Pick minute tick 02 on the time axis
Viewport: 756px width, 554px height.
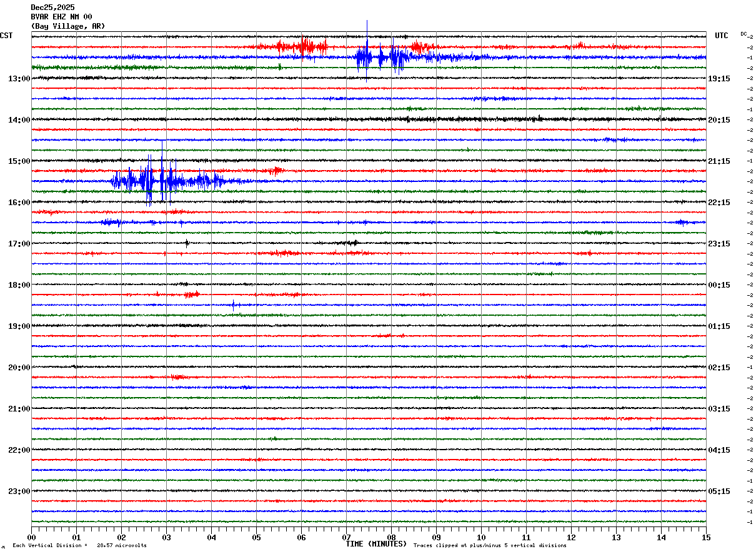(121, 537)
